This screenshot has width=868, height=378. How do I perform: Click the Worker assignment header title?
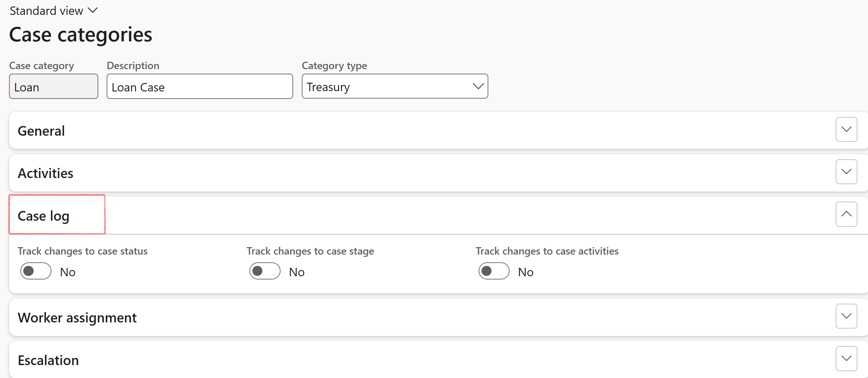[x=77, y=318]
